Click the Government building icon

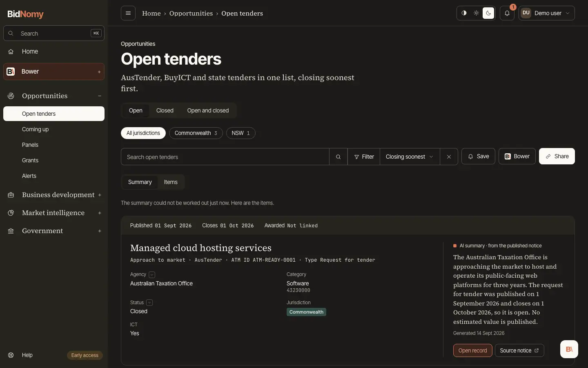[11, 231]
